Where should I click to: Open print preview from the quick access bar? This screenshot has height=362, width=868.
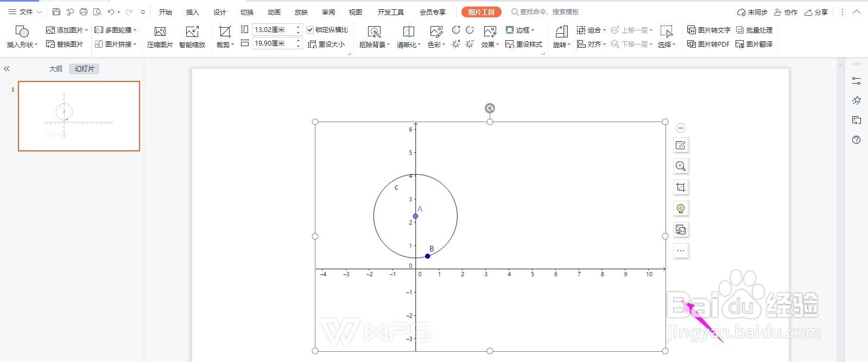(x=97, y=12)
